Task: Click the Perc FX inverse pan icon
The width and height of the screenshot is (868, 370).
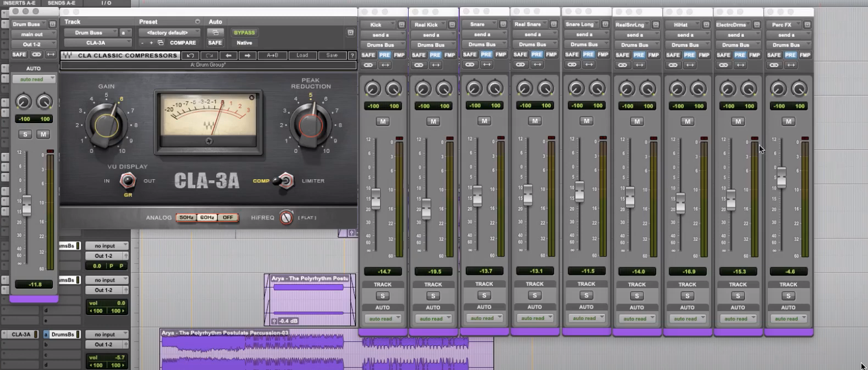Action: (791, 65)
